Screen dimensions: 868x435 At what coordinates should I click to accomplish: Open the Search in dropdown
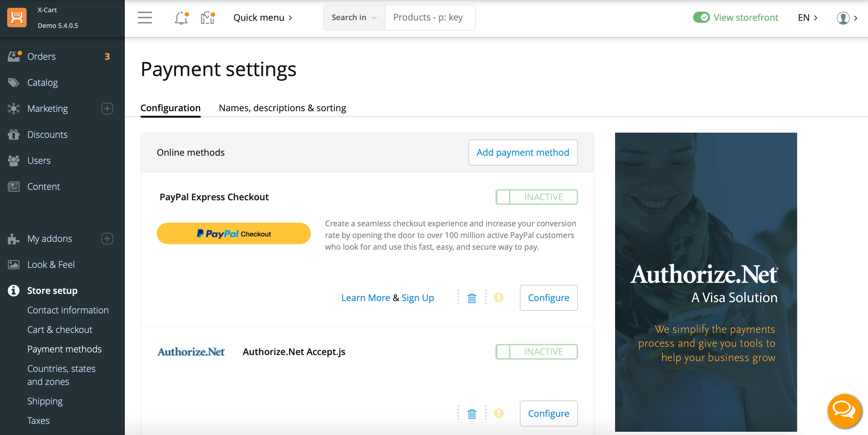(x=354, y=18)
